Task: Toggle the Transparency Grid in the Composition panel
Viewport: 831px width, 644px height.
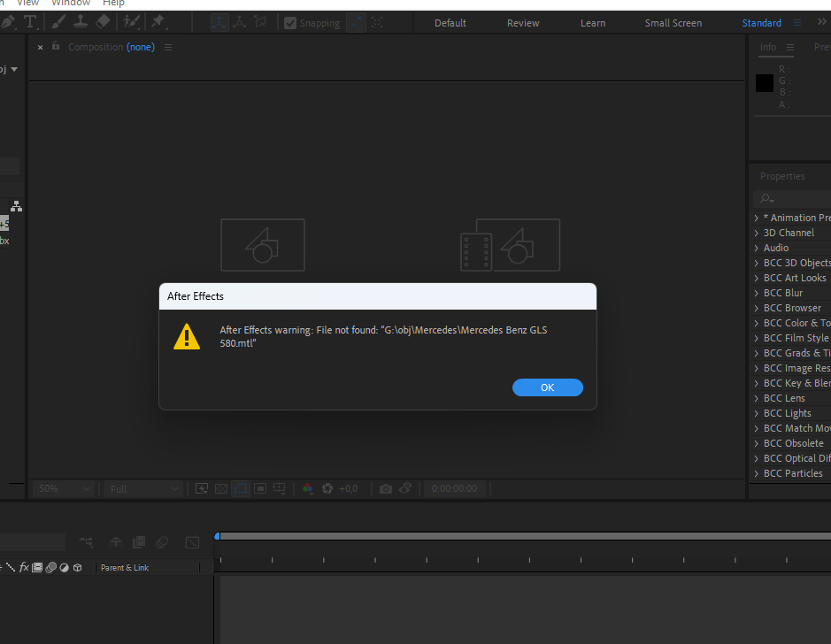Action: (220, 487)
